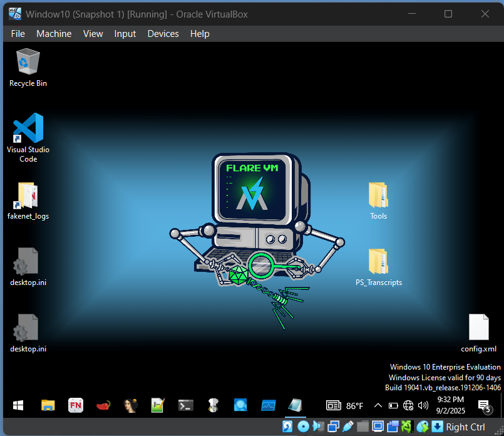Select the Recycle Bin desktop icon
Viewport: 504px width, 436px height.
[28, 68]
